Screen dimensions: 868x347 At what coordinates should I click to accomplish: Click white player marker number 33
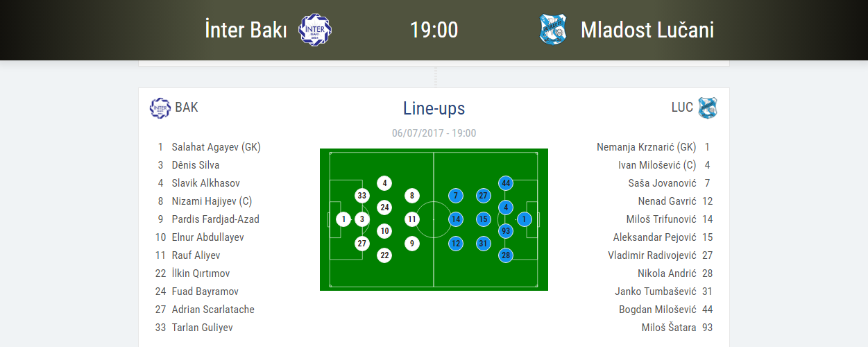(361, 196)
